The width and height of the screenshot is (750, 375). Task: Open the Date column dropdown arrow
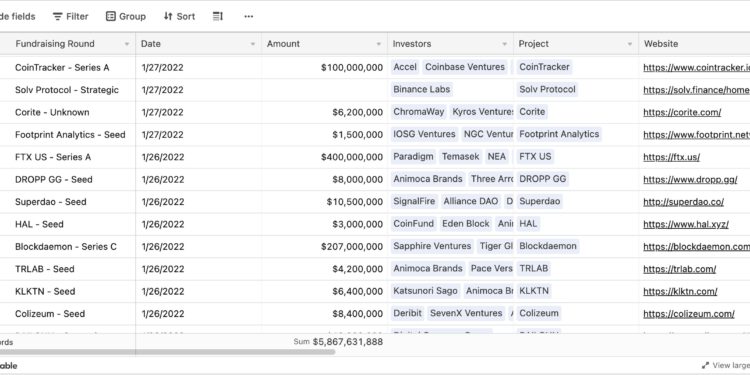253,44
